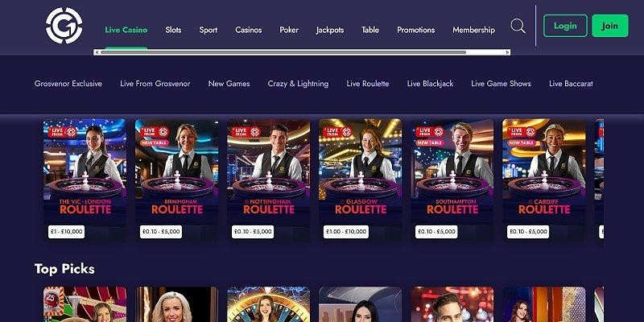644x322 pixels.
Task: Click the green Join button
Action: 610,26
